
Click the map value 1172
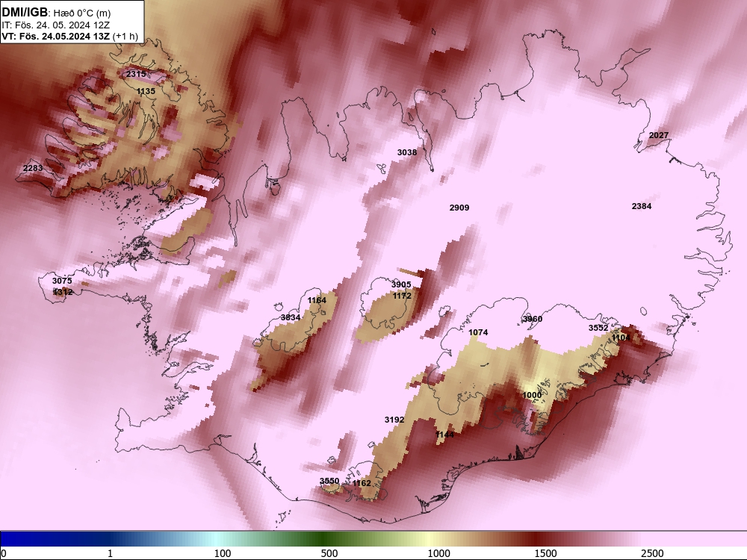[x=402, y=296]
